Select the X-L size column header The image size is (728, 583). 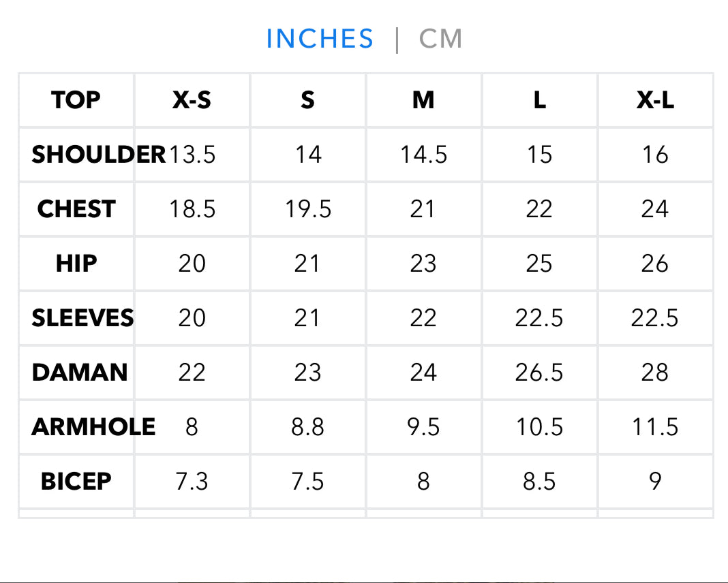tap(655, 99)
